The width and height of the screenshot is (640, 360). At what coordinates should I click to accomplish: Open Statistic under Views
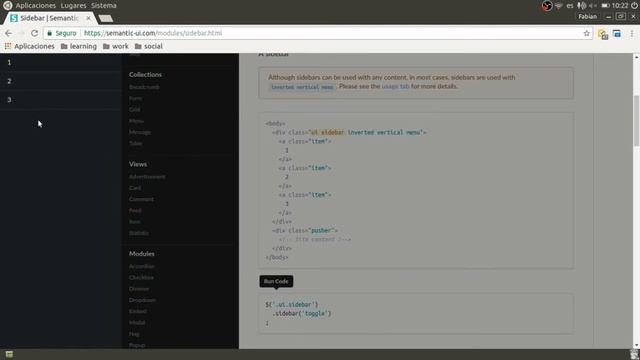(139, 233)
